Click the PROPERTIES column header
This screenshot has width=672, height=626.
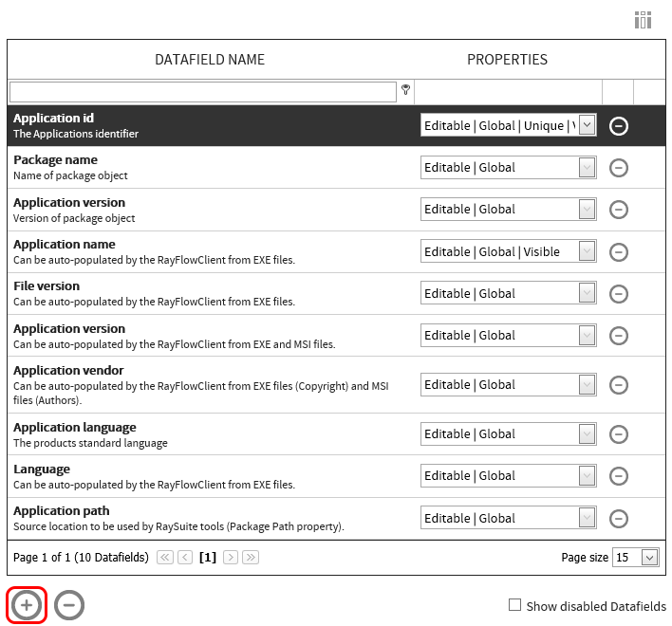(507, 60)
